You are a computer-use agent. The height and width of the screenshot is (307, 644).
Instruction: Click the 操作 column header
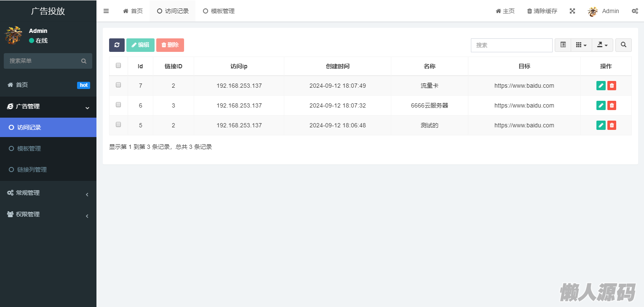click(x=606, y=66)
